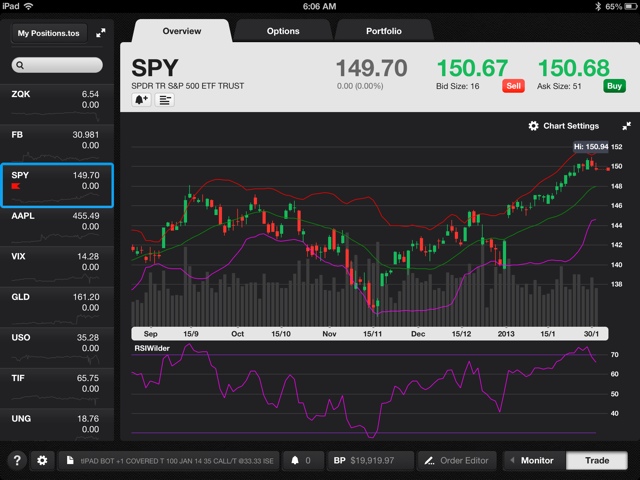
Task: Tap the symbol search field
Action: [57, 65]
